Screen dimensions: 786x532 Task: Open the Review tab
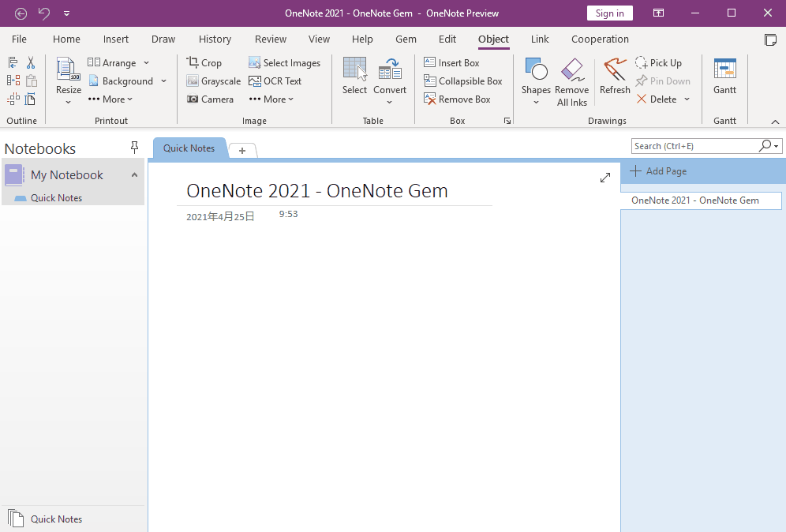(270, 39)
